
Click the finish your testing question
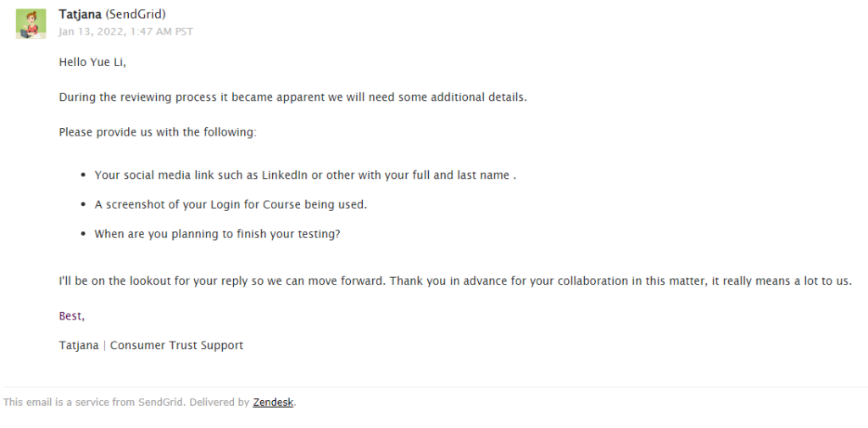pos(217,234)
